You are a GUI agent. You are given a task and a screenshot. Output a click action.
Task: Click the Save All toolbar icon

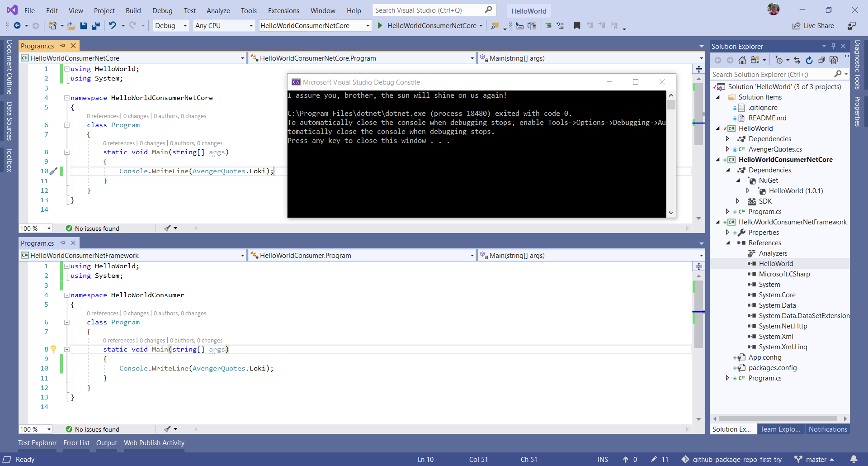95,26
